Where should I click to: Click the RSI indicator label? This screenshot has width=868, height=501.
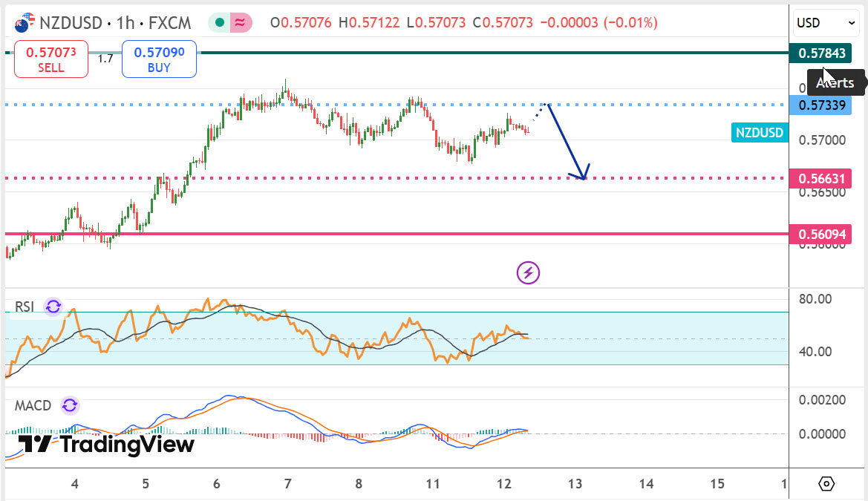pos(25,307)
